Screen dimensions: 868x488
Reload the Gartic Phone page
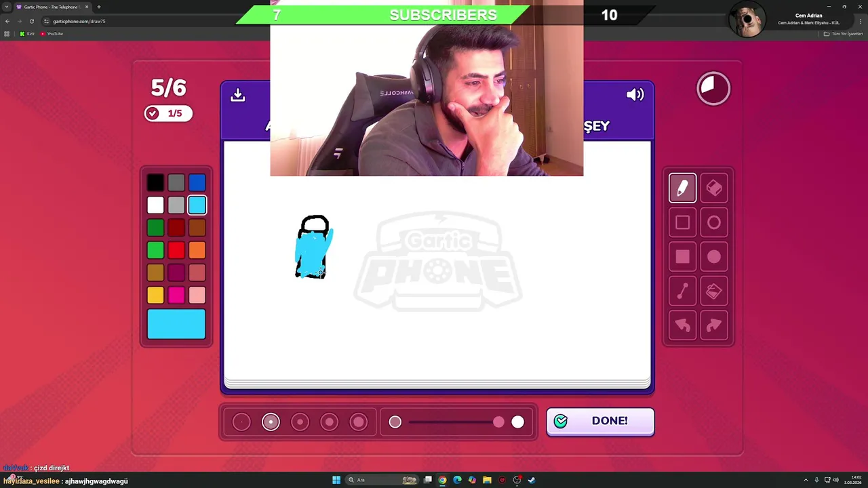(31, 21)
